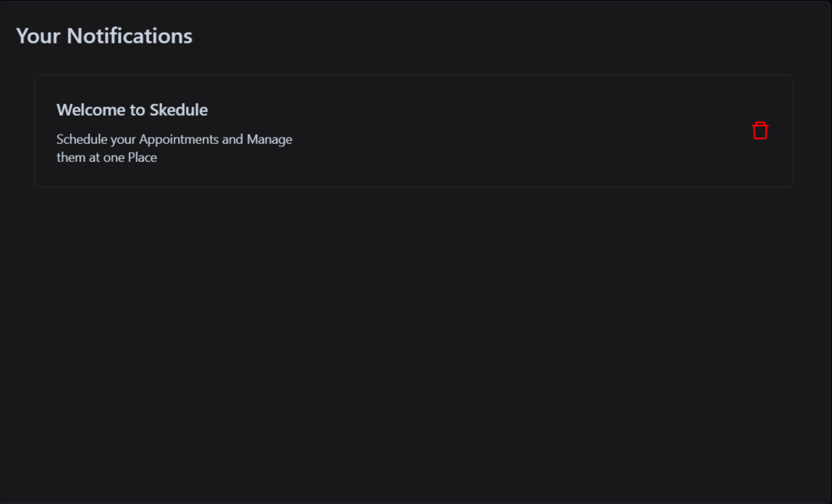Click the word Appointments in the description
Screen dimensions: 832x504
[179, 140]
